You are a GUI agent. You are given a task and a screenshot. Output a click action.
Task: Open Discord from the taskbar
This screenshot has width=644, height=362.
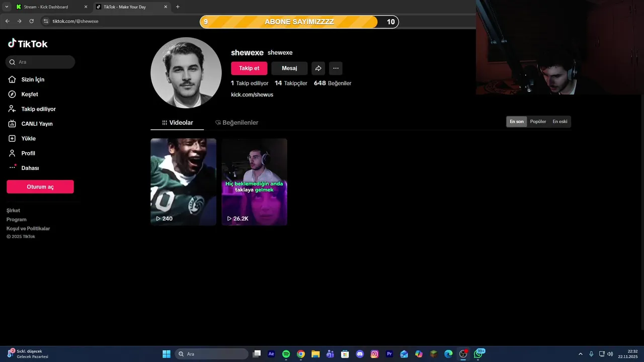tap(360, 354)
